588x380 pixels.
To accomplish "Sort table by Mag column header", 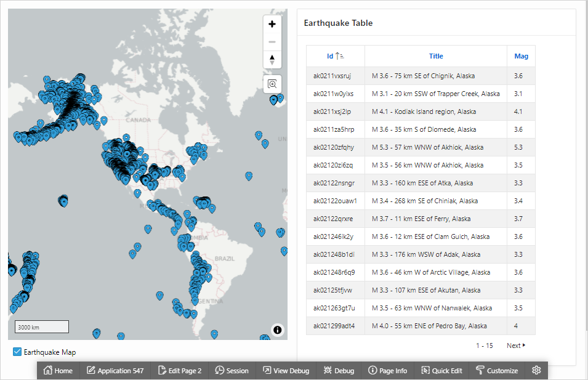I will pyautogui.click(x=521, y=56).
